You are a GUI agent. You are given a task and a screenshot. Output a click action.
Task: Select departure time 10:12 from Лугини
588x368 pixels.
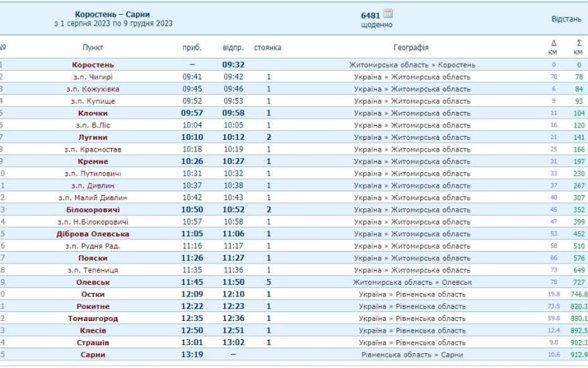(233, 138)
